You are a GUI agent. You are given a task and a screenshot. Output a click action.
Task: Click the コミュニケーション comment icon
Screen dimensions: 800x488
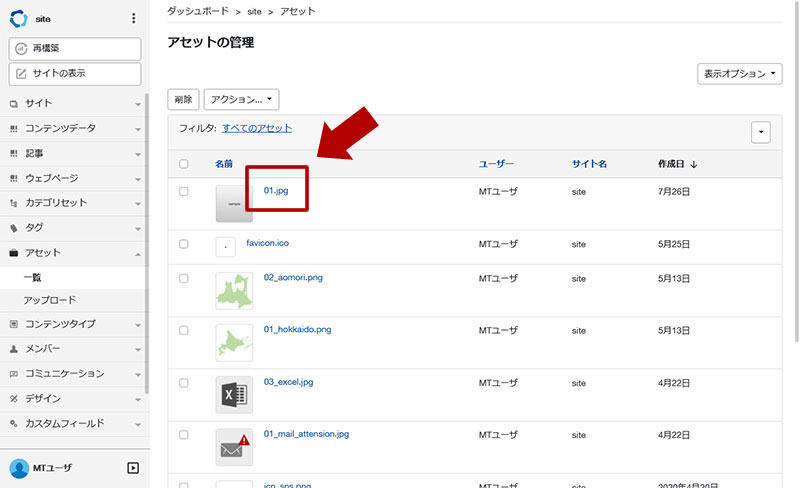click(x=14, y=374)
